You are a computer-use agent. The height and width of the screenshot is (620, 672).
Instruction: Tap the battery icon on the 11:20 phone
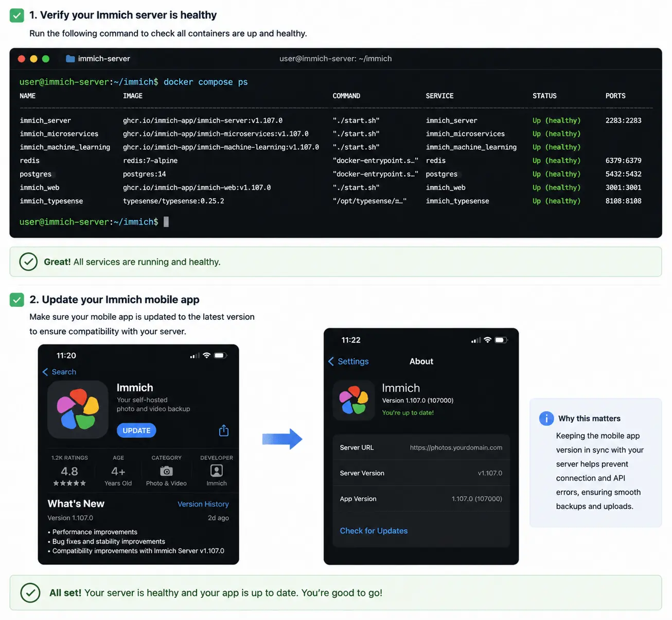pos(221,355)
